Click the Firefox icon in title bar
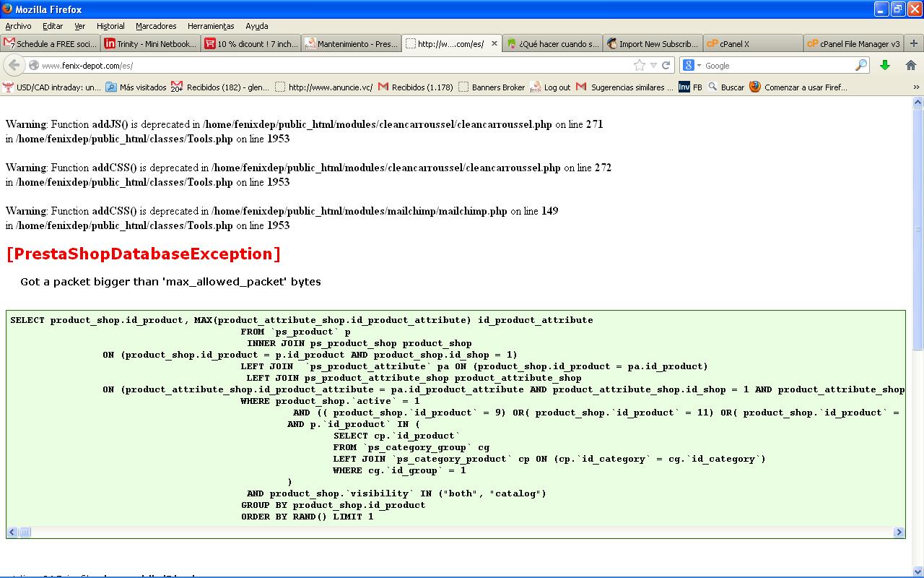The height and width of the screenshot is (578, 924). click(x=8, y=9)
